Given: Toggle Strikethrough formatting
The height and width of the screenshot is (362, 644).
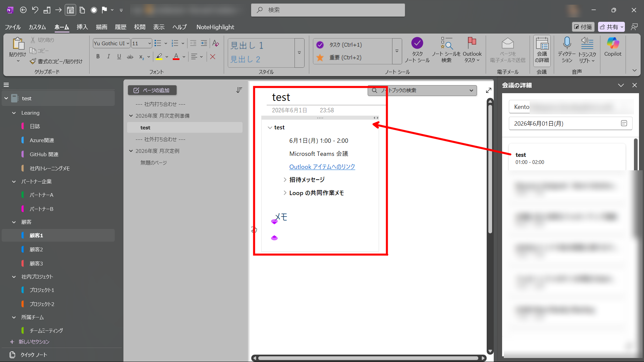Looking at the screenshot, I should pos(130,57).
